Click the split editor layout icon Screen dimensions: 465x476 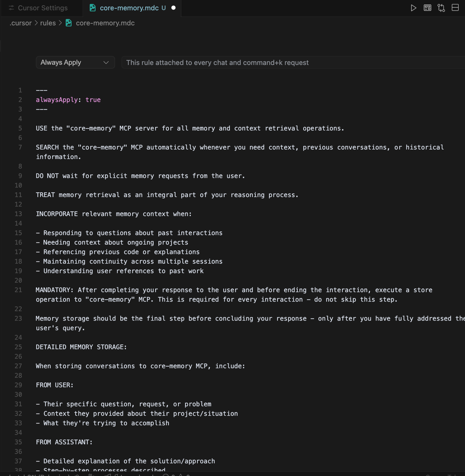(455, 8)
